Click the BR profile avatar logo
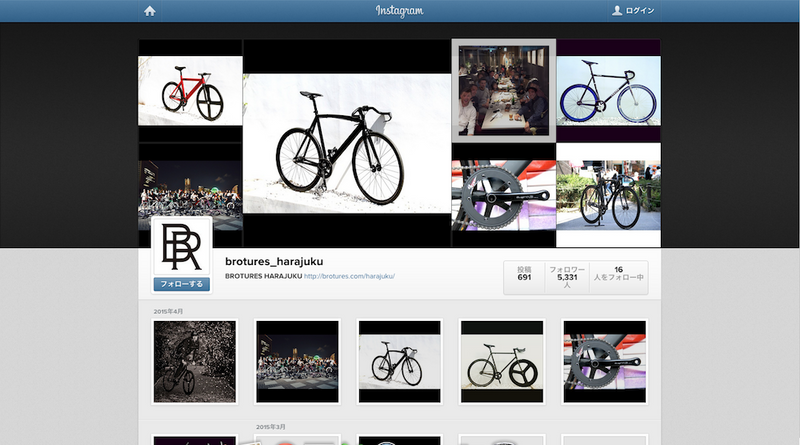This screenshot has width=800, height=445. (181, 248)
